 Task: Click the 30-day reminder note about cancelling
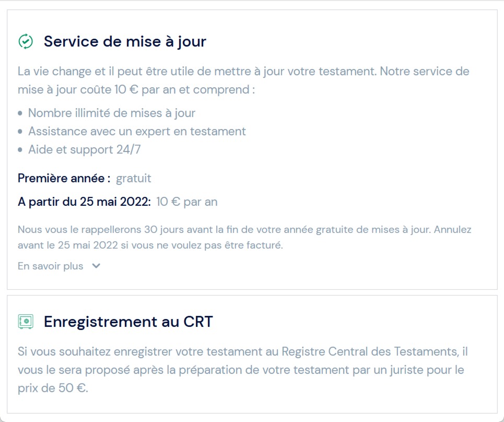(244, 237)
